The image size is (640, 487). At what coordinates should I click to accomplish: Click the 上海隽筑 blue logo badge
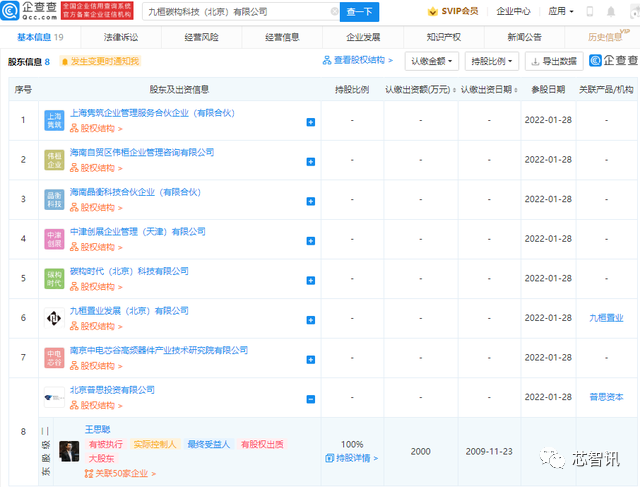(54, 120)
